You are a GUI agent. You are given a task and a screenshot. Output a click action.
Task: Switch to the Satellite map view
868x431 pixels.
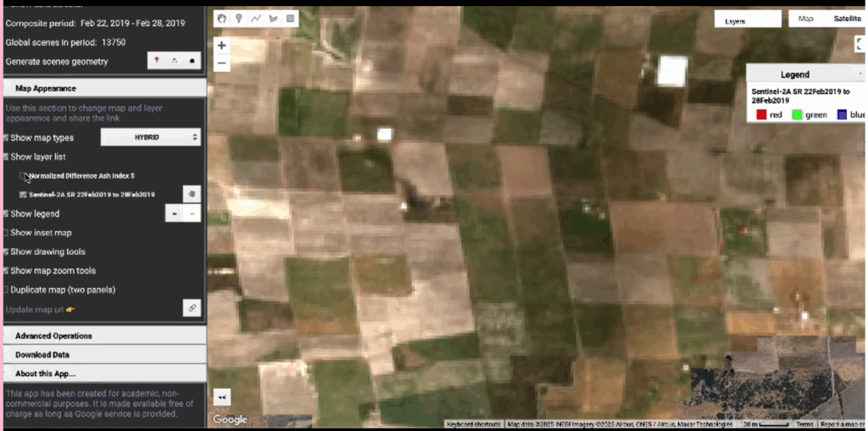tap(846, 19)
